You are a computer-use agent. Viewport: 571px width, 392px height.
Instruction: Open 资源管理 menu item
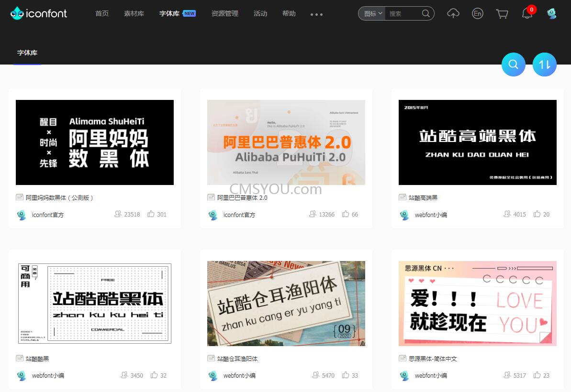224,13
